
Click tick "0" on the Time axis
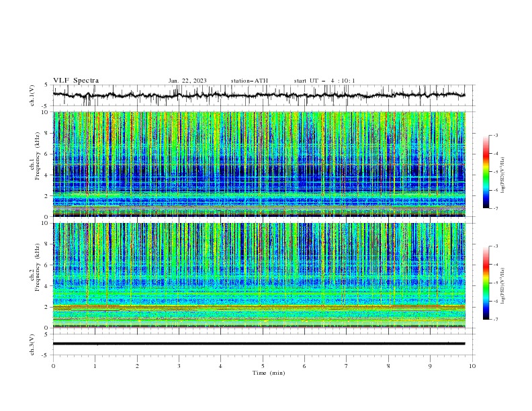click(53, 366)
